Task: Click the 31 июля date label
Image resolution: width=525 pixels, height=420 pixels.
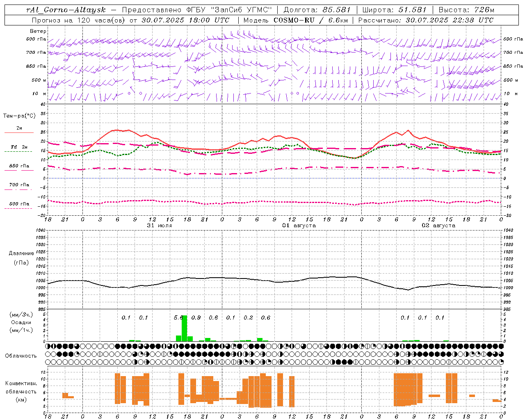Action: [160, 226]
